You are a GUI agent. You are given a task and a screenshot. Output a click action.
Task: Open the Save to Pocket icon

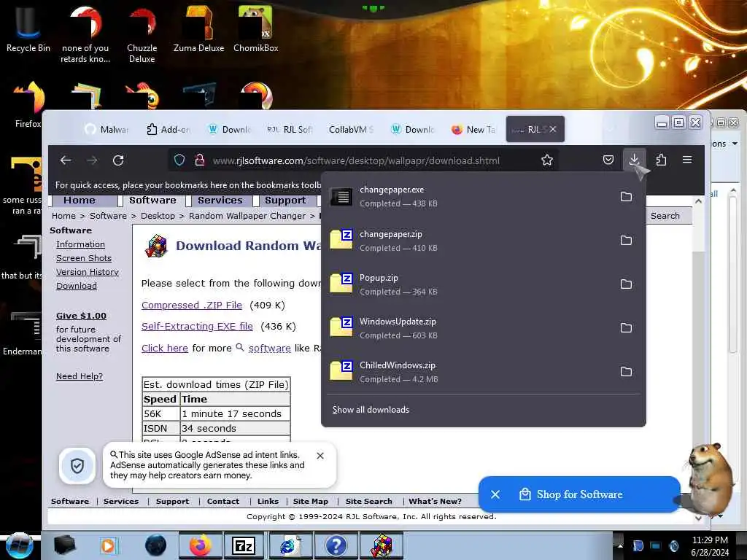608,160
